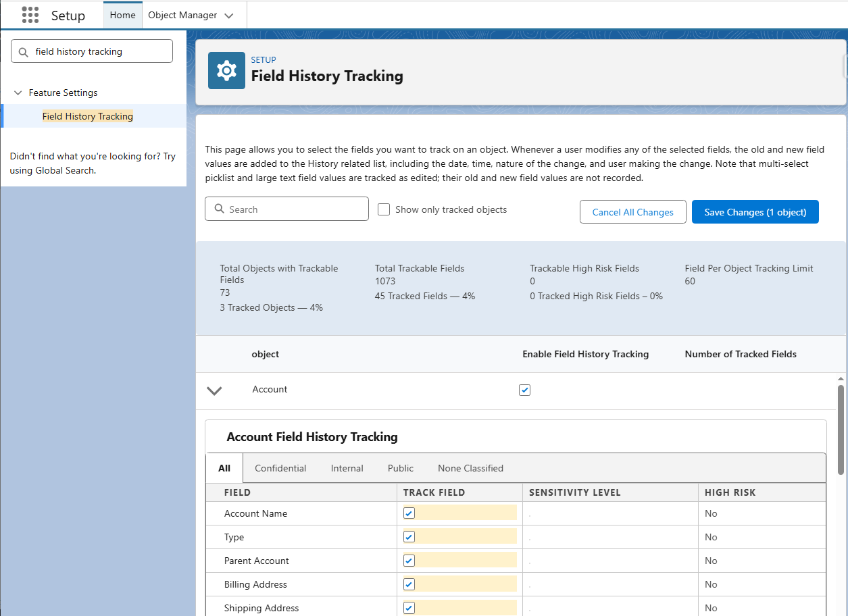Viewport: 848px width, 616px height.
Task: Click Save Changes (1 object) button
Action: point(755,212)
